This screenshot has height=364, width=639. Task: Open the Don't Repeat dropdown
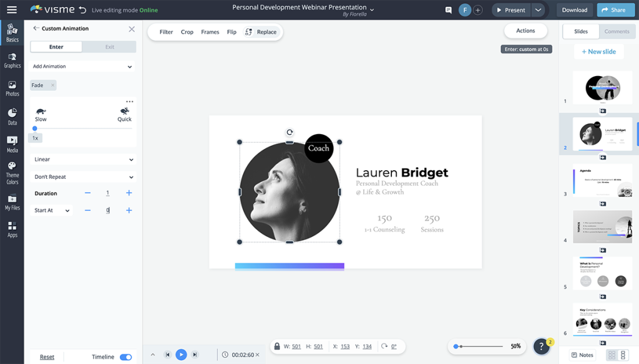(x=83, y=176)
